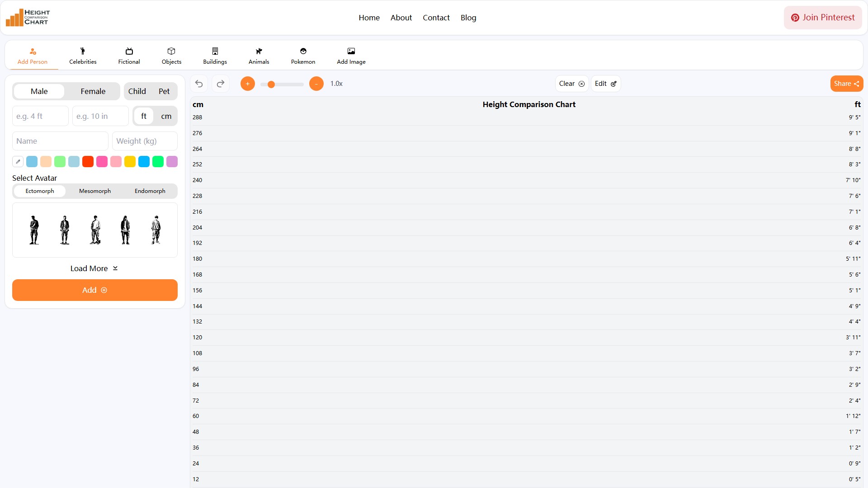Click the redo arrow icon
Image resolution: width=868 pixels, height=488 pixels.
click(x=221, y=84)
